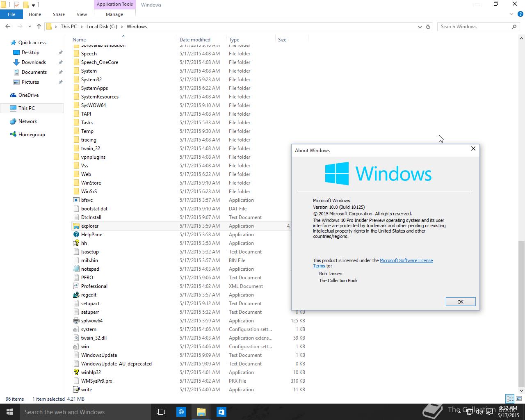Open the Quick Access Toolbar customize dropdown
The image size is (525, 420).
(x=34, y=5)
